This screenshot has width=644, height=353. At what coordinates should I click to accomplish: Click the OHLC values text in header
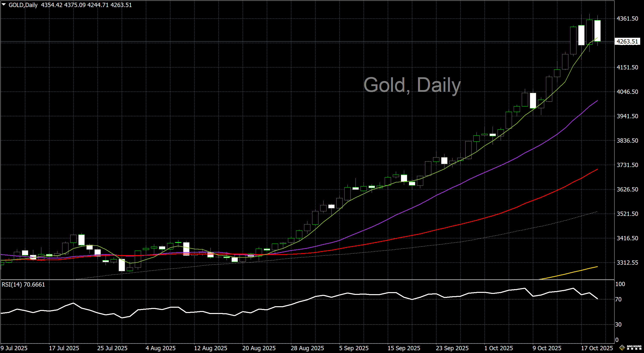click(86, 5)
